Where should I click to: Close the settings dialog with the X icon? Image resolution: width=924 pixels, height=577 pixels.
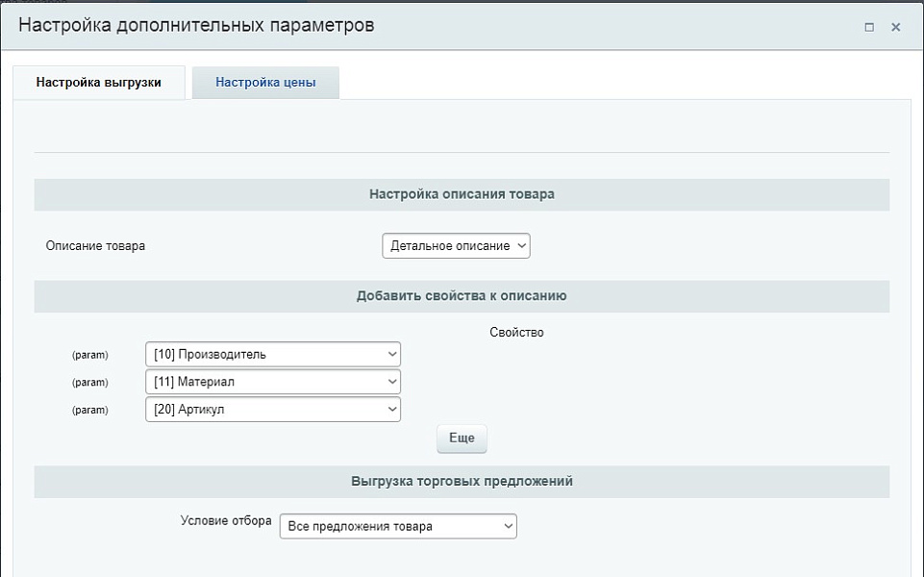[896, 27]
